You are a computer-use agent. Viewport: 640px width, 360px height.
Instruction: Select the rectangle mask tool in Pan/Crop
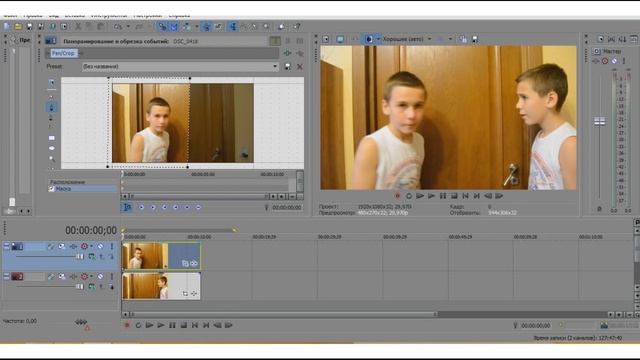(51, 138)
